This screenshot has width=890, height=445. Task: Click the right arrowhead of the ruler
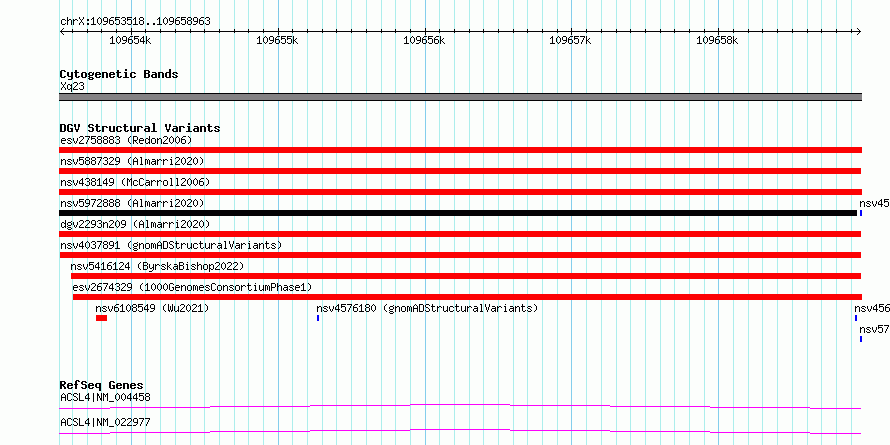859,31
